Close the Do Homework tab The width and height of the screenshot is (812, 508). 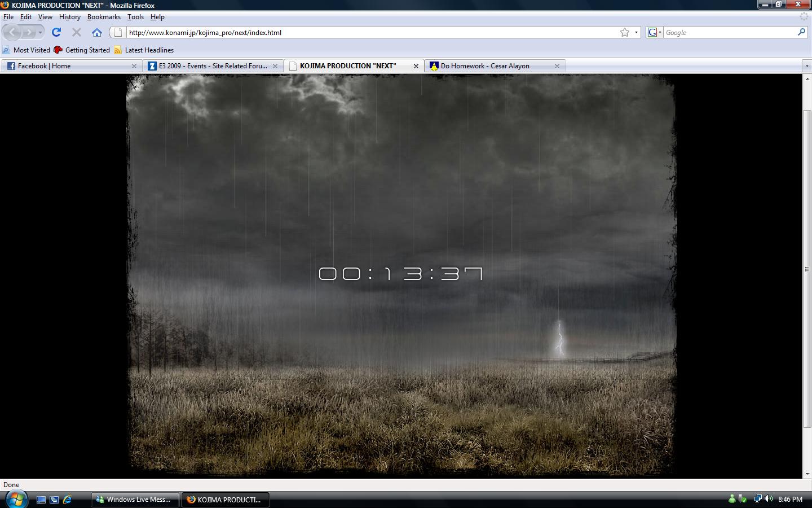557,66
